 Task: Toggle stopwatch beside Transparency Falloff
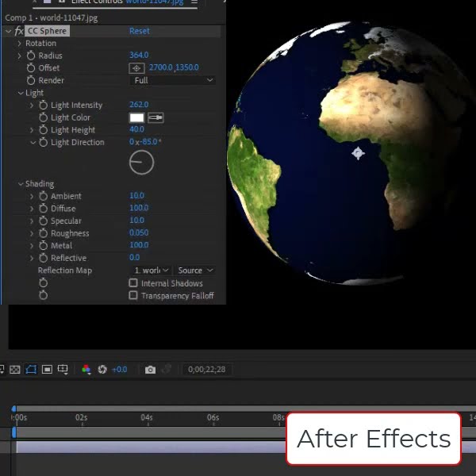[43, 295]
